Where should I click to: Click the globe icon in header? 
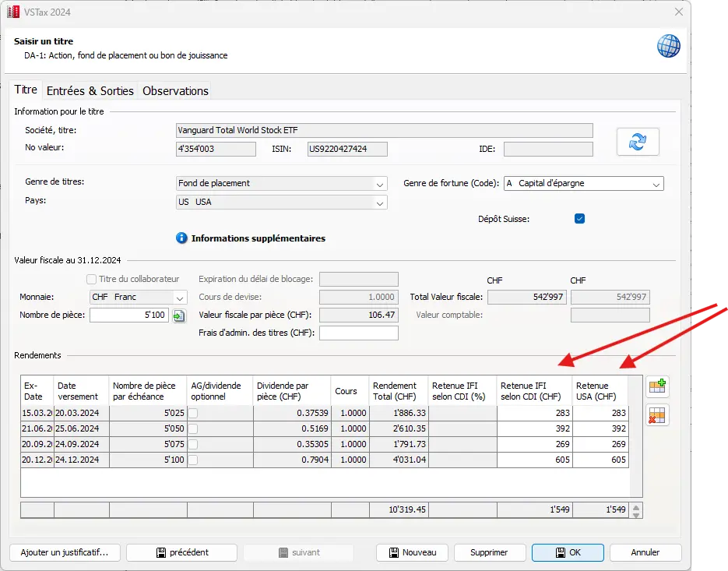tap(669, 46)
